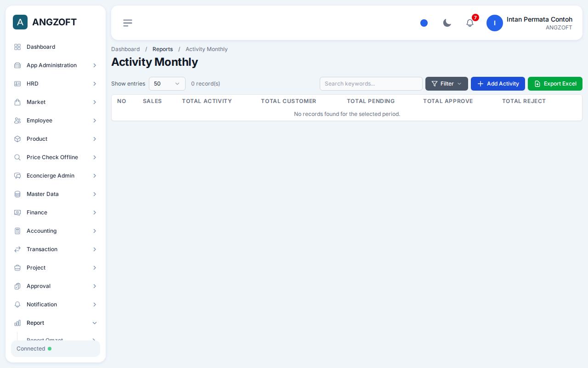Click the Reports breadcrumb link
This screenshot has width=588, height=368.
[163, 49]
